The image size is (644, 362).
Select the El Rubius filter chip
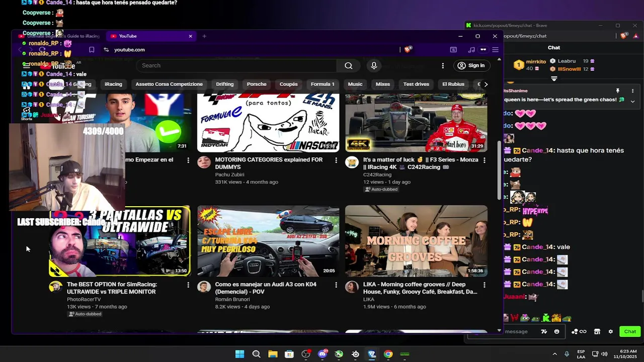pyautogui.click(x=453, y=84)
